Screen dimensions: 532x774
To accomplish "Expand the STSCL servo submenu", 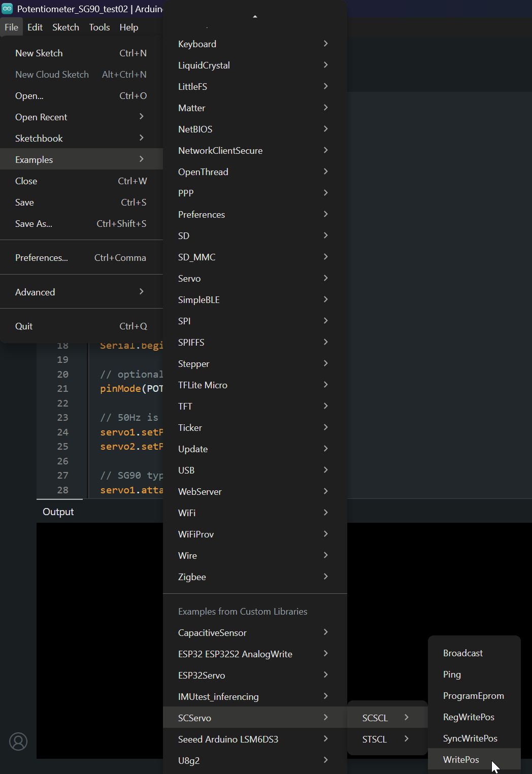I will [x=375, y=739].
